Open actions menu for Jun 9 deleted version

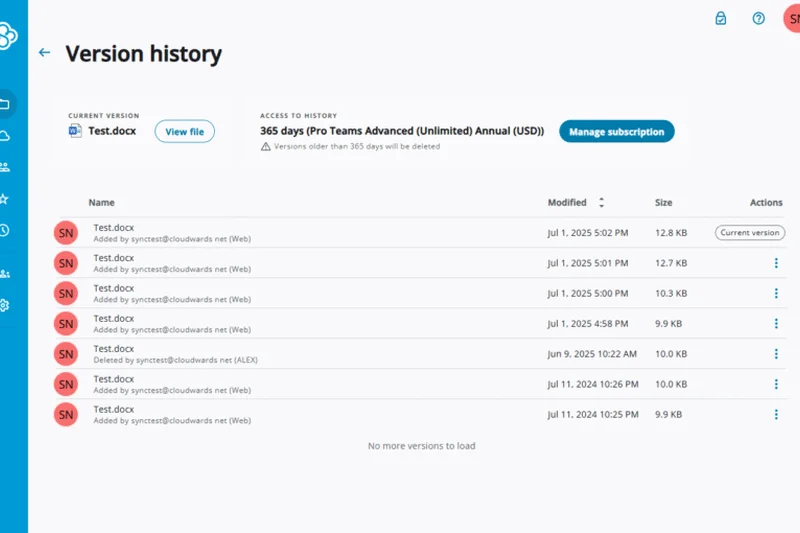coord(776,354)
